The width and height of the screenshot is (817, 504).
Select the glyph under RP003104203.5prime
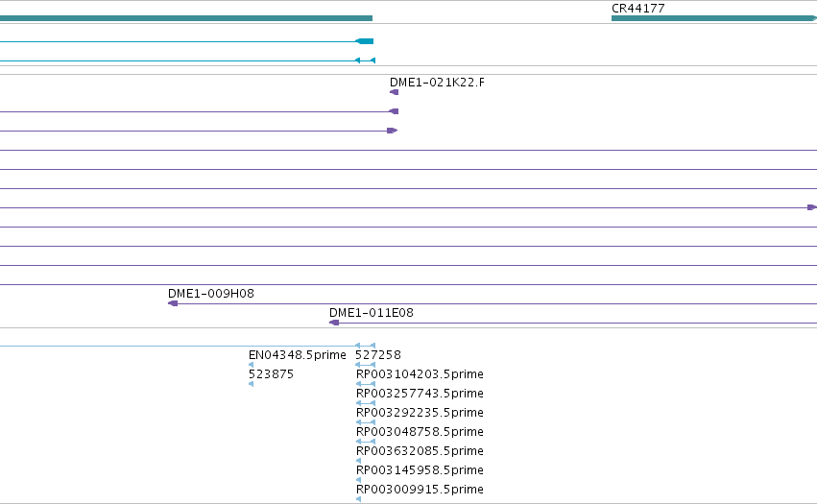point(365,384)
